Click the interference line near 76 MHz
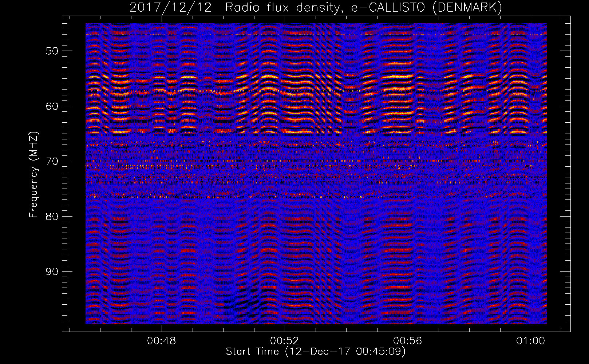The height and width of the screenshot is (364, 589). tap(316, 196)
